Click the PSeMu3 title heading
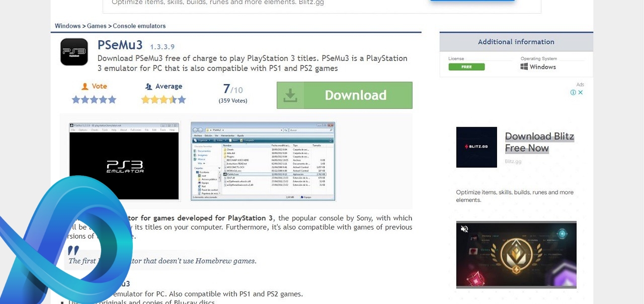 point(120,45)
